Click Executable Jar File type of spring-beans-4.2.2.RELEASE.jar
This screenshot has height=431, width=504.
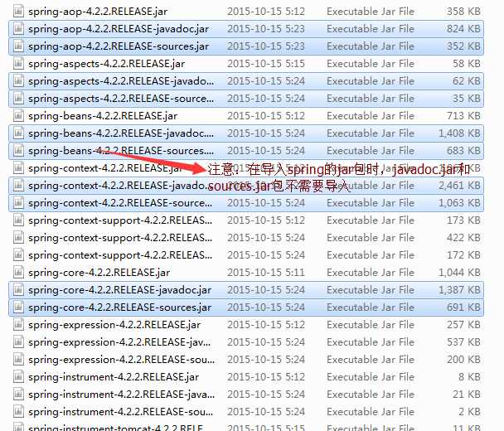coord(371,116)
